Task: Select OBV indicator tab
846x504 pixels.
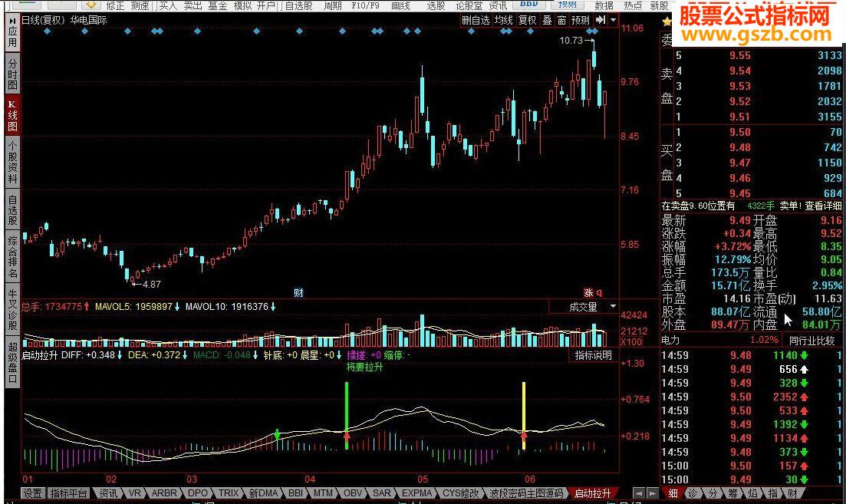Action: [353, 493]
